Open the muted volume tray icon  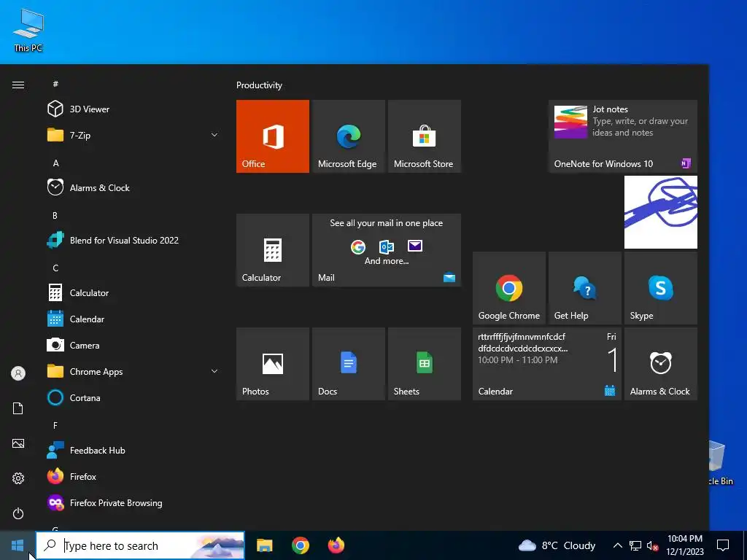click(x=652, y=546)
